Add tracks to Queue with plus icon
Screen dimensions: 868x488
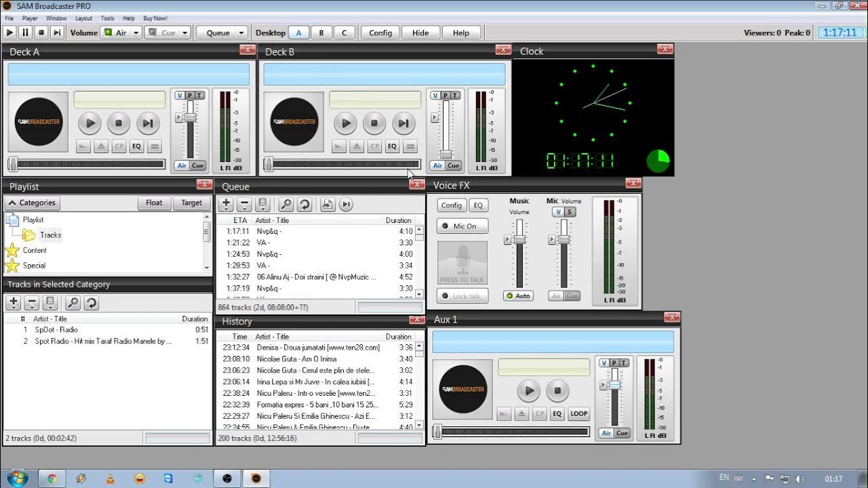pyautogui.click(x=226, y=204)
